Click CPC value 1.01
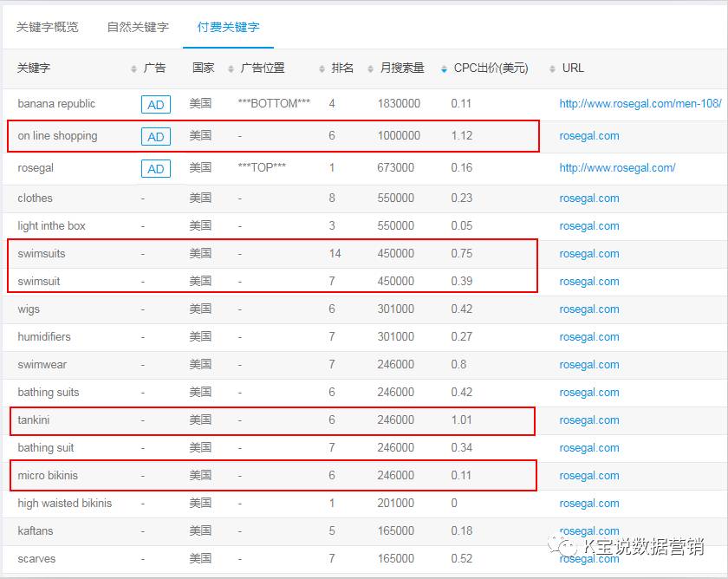The width and height of the screenshot is (728, 579). pyautogui.click(x=461, y=420)
